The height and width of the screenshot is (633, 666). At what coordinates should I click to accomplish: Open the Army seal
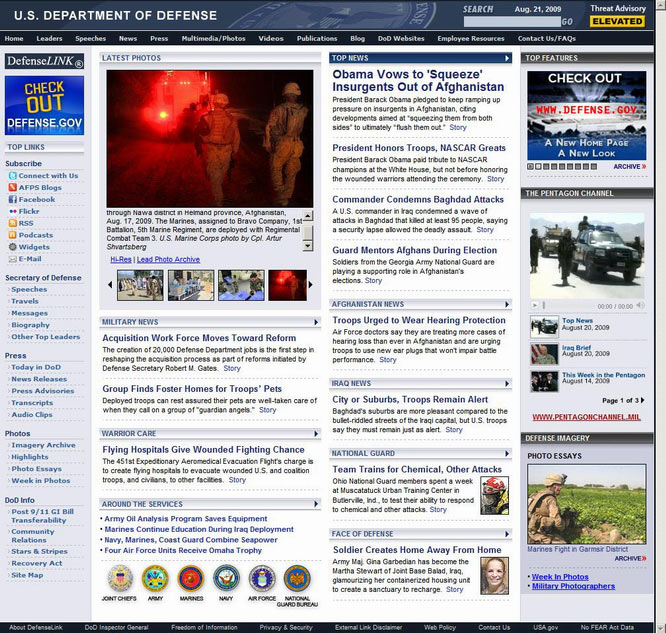click(x=155, y=578)
